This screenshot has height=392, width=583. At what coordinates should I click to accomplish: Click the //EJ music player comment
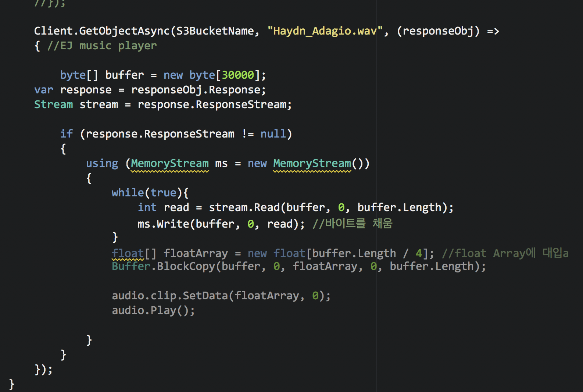tap(102, 46)
